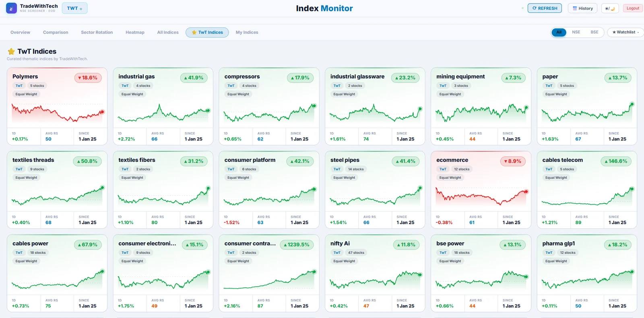Select the compressors card title

[242, 76]
